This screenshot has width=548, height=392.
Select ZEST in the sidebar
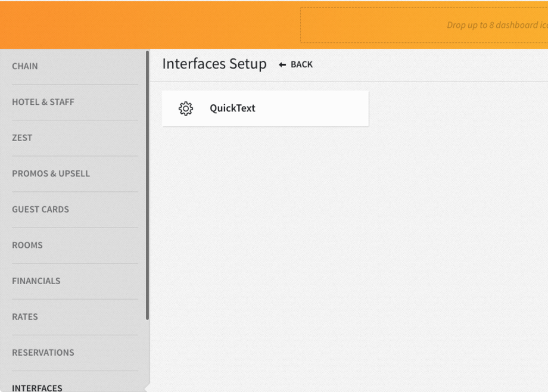pyautogui.click(x=22, y=138)
